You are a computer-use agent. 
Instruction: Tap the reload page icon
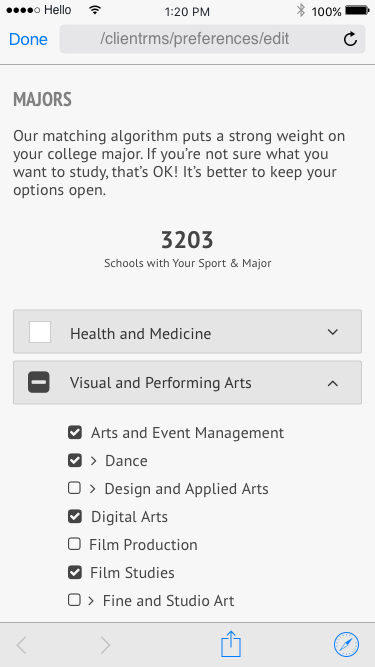tap(350, 39)
